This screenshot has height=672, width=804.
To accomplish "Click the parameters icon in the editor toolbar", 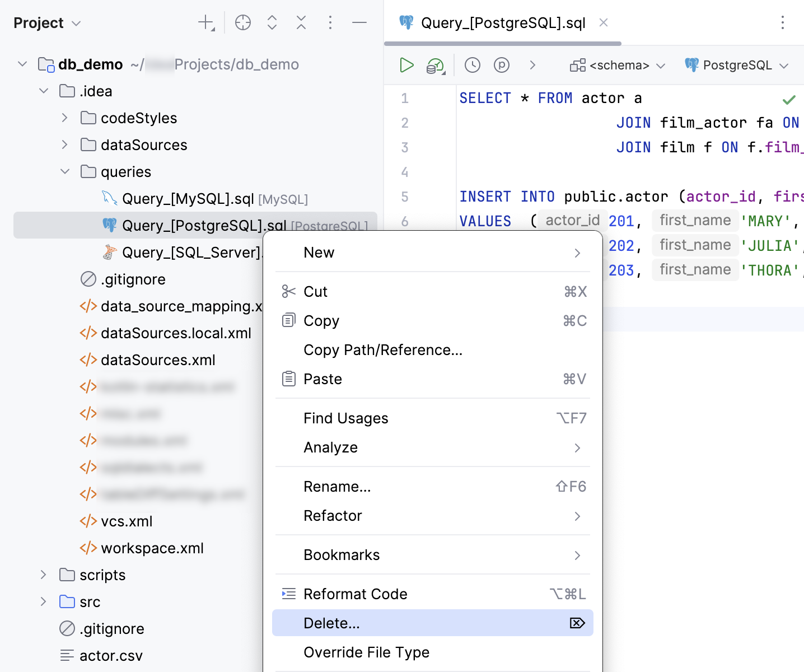I will (x=502, y=65).
